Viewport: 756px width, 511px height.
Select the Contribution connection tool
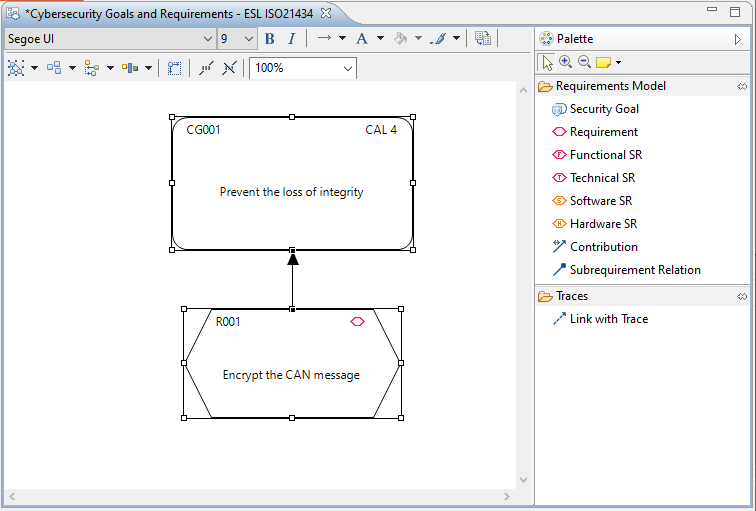pos(603,247)
